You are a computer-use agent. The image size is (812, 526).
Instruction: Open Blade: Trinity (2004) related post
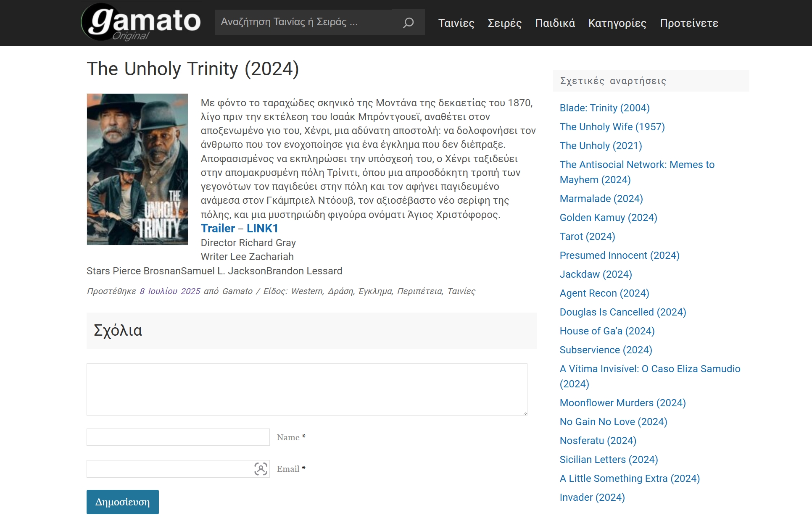(x=604, y=108)
